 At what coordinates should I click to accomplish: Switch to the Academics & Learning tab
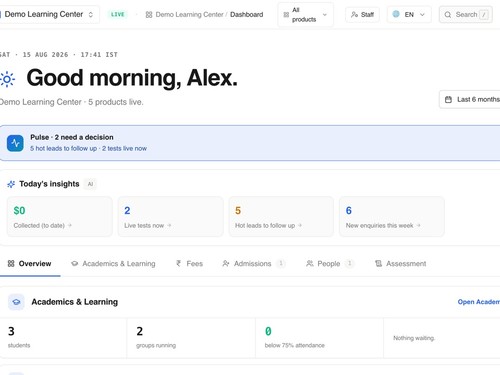(113, 264)
